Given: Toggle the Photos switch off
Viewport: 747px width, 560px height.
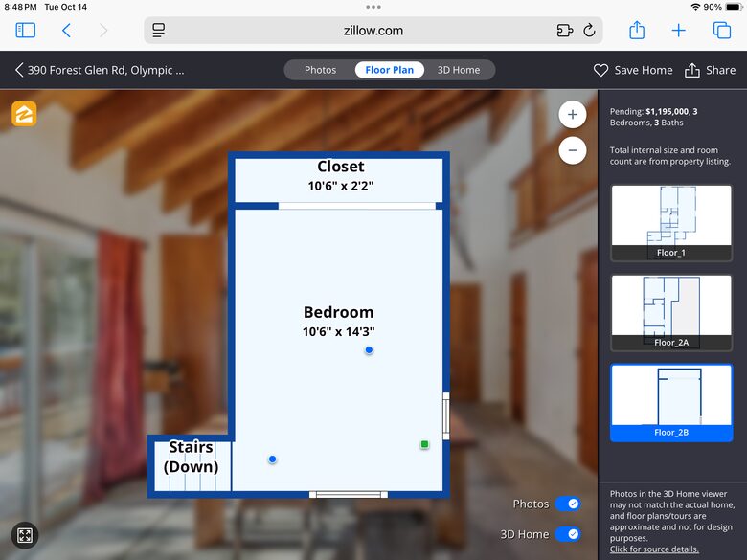Looking at the screenshot, I should pyautogui.click(x=567, y=504).
